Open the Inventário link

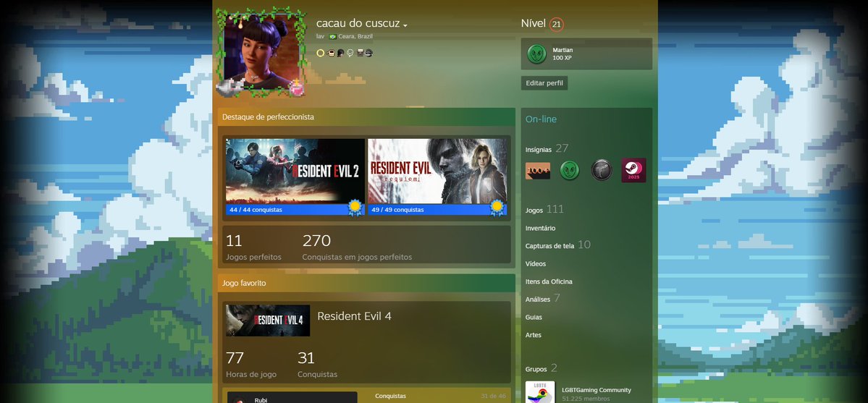click(x=540, y=228)
